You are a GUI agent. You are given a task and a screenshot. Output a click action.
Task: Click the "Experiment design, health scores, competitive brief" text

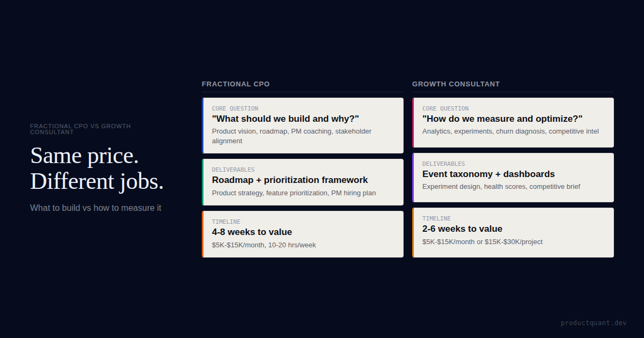click(501, 187)
